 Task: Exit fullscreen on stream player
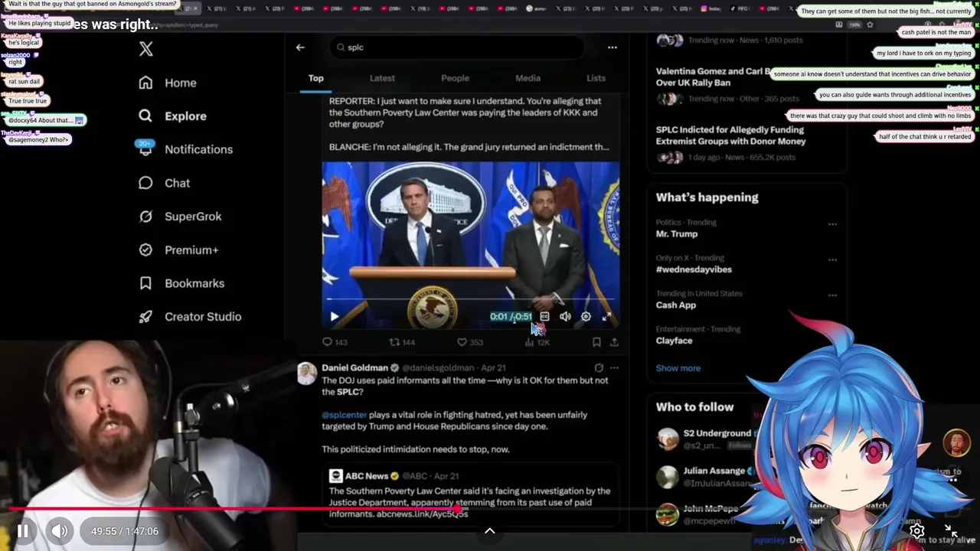point(952,531)
